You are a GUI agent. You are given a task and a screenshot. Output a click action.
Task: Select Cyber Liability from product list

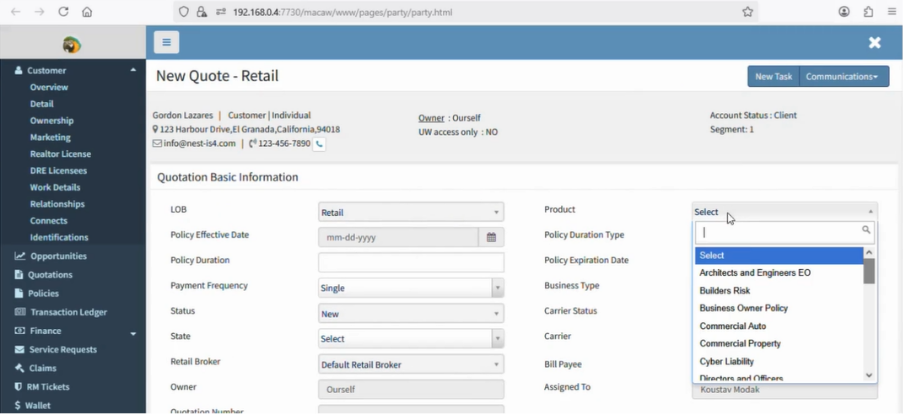click(727, 361)
